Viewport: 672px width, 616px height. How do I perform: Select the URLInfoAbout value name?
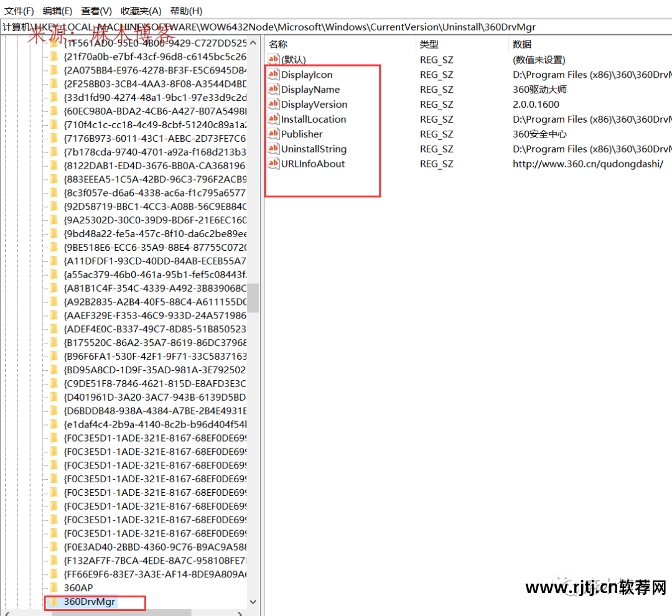pos(313,164)
